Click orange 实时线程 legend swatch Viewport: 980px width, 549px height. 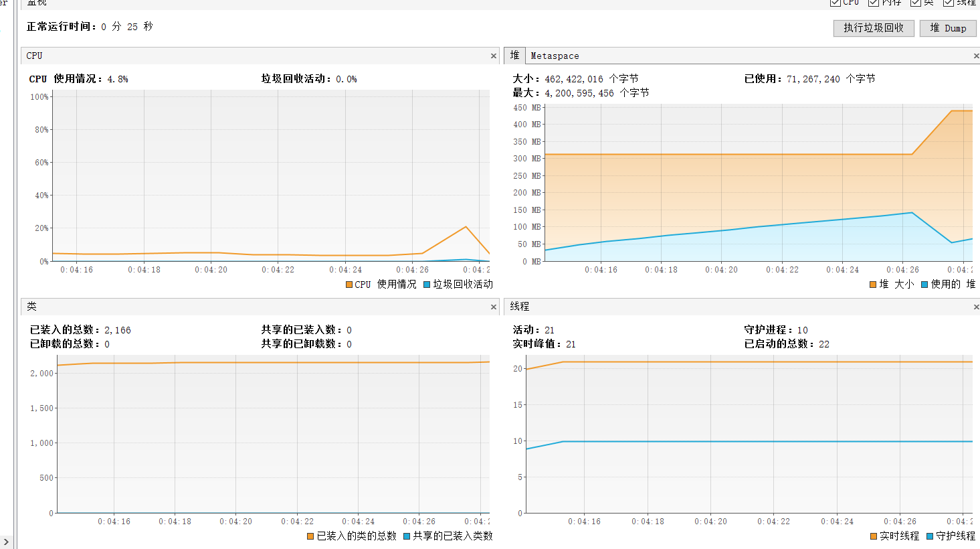click(x=874, y=536)
